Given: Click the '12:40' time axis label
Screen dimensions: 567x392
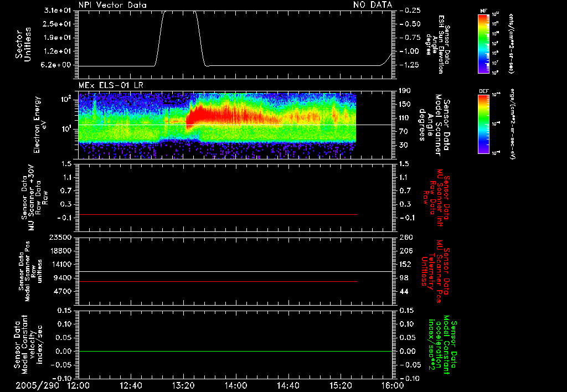Looking at the screenshot, I should tap(131, 385).
